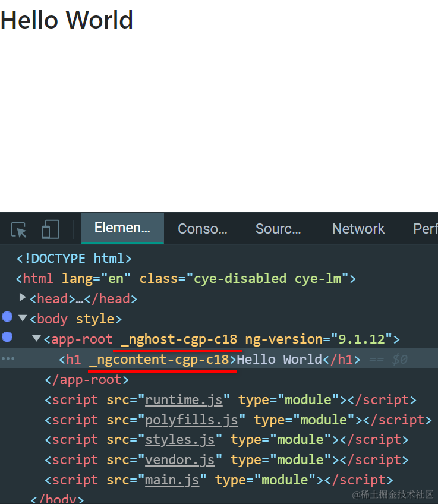Expand the collapsed head element
The height and width of the screenshot is (504, 438).
point(22,297)
